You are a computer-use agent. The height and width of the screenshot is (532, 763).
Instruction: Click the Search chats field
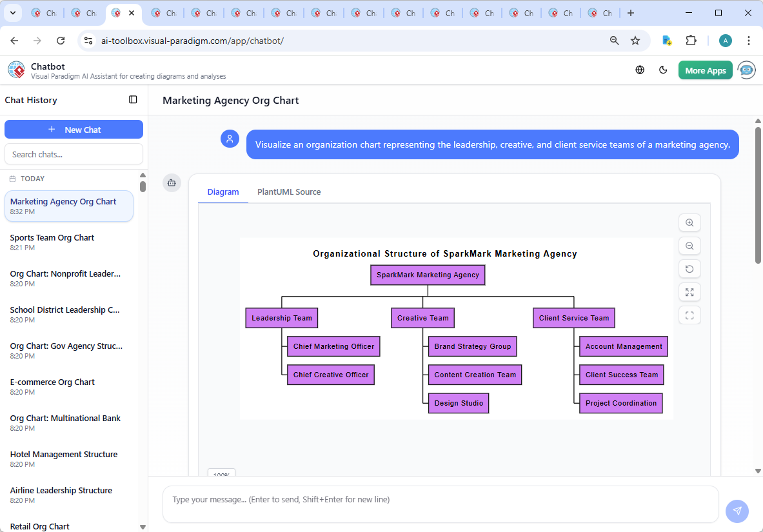point(74,154)
